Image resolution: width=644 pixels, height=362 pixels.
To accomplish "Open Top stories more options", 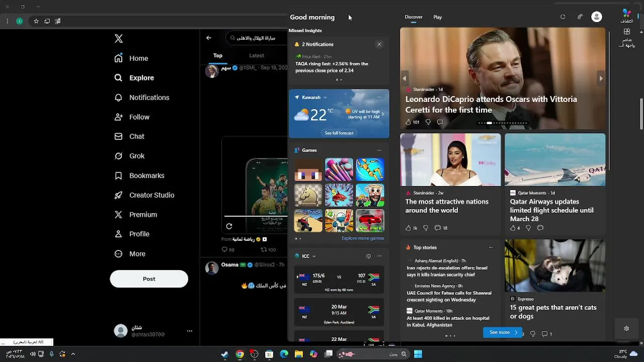I will (491, 247).
